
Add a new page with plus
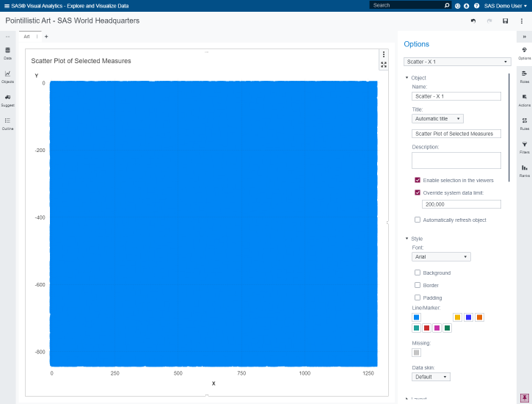click(x=46, y=37)
